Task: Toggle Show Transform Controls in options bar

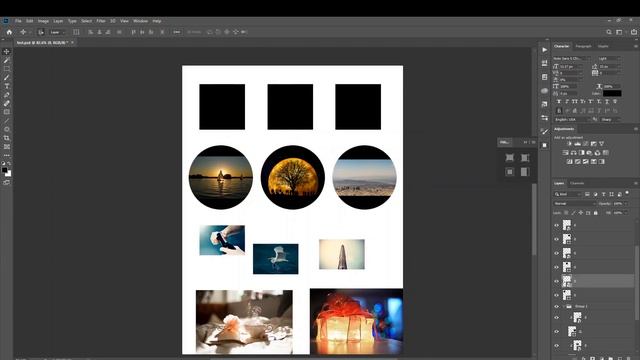Action: [76, 32]
